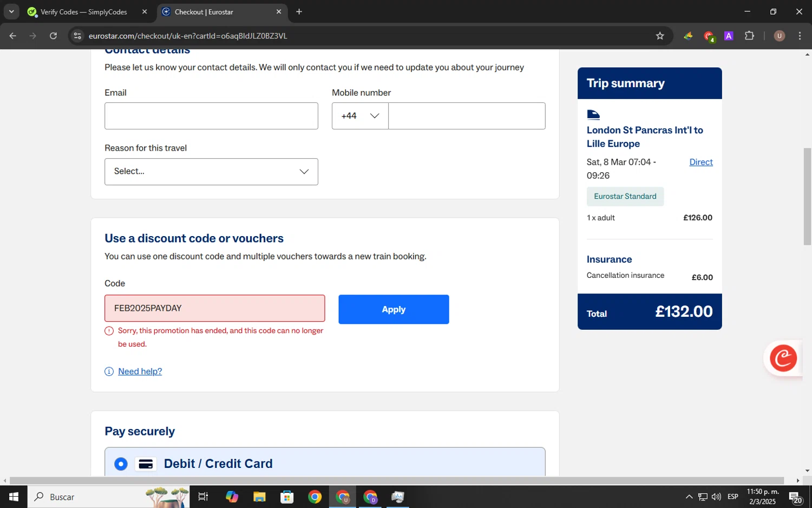Close the Verify Codes SimplyCodes tab
This screenshot has width=812, height=508.
145,12
